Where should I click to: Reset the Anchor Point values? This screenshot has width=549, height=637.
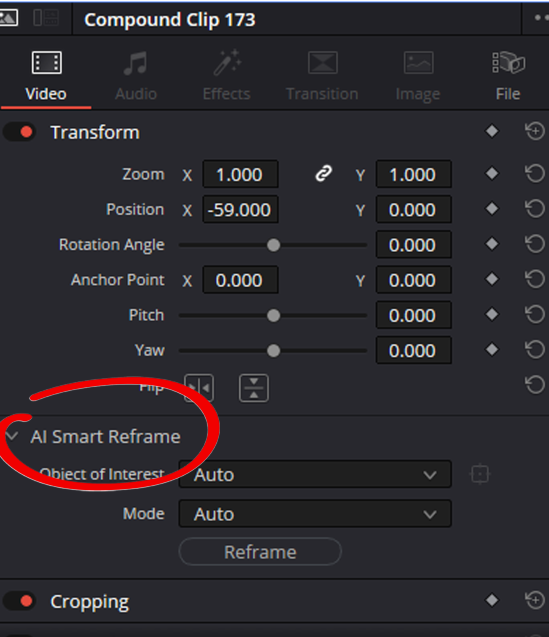point(535,279)
